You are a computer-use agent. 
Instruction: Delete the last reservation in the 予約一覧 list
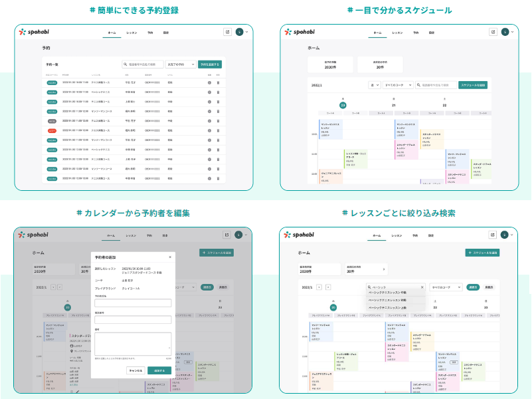[x=218, y=178]
